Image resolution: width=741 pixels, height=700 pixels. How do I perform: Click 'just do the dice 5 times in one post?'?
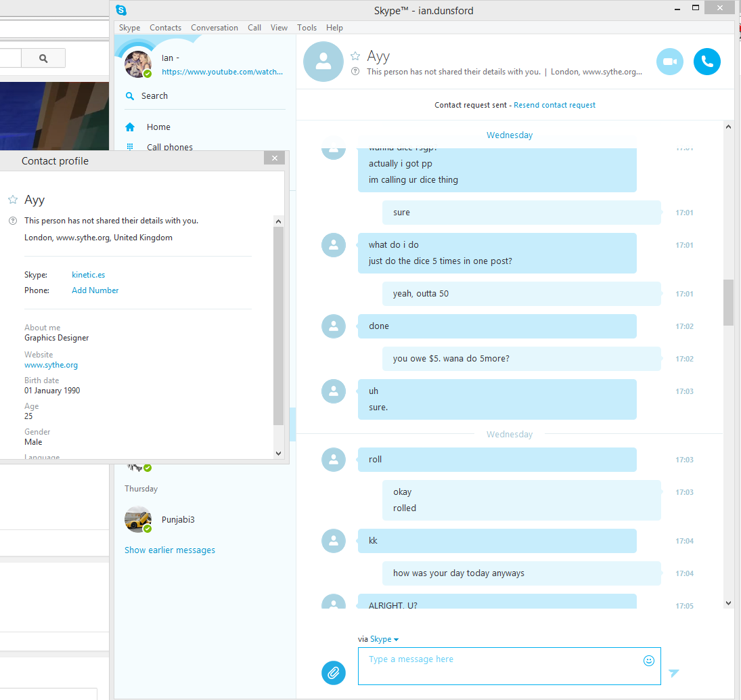click(441, 261)
